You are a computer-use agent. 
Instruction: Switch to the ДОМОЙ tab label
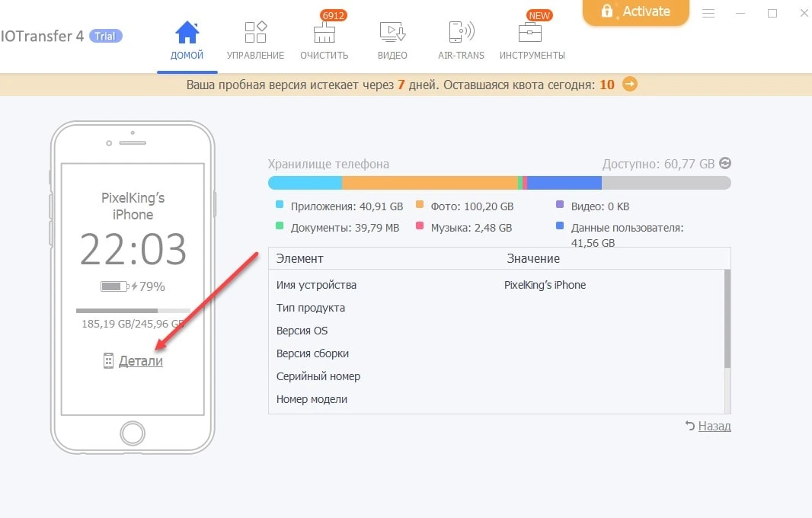click(x=187, y=55)
